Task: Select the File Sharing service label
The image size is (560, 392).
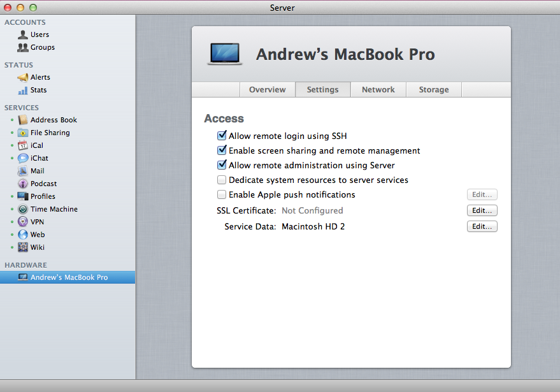Action: [x=50, y=133]
